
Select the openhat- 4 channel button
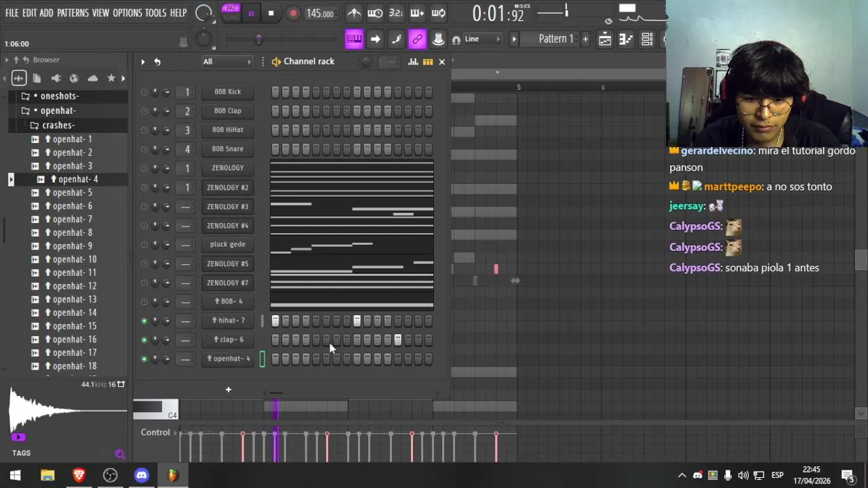228,359
